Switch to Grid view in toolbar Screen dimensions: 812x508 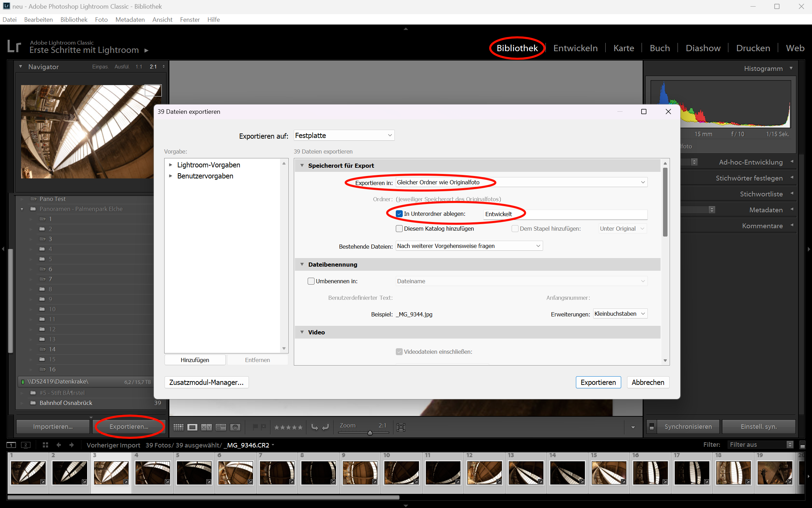coord(178,427)
